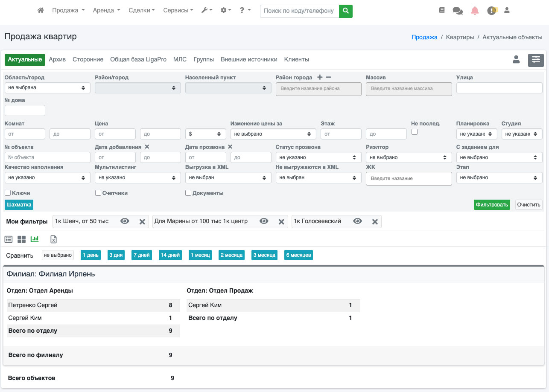Screen dimensions: 549x392
Task: Toggle the filter sliders panel button
Action: pos(536,60)
